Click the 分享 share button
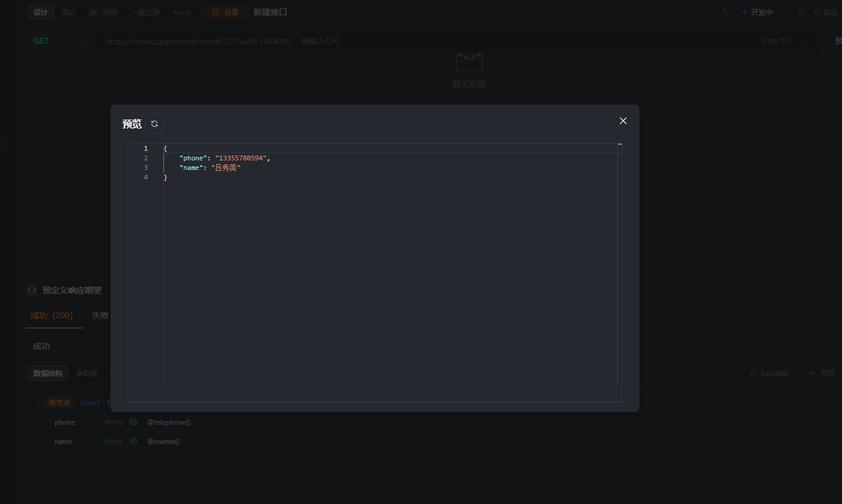842x504 pixels. tap(225, 12)
